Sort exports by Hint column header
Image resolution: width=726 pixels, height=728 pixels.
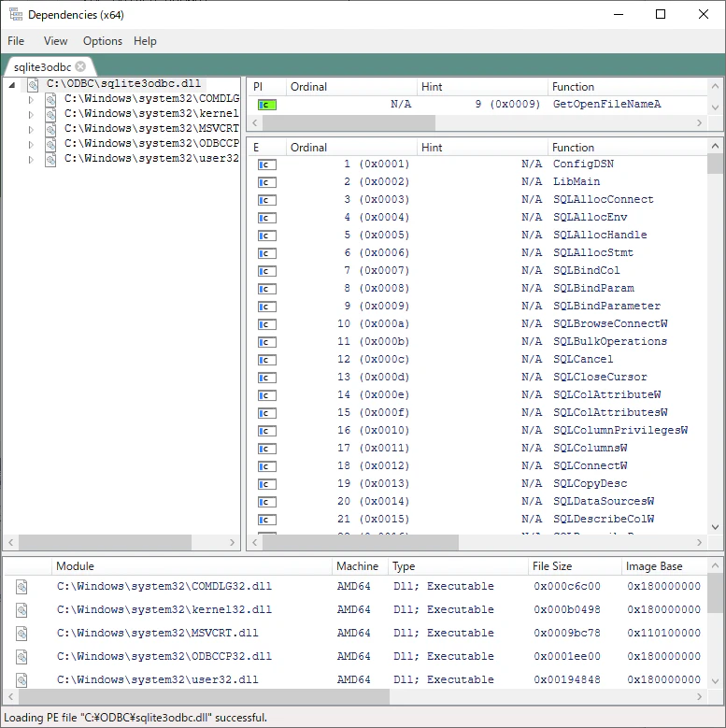[482, 148]
